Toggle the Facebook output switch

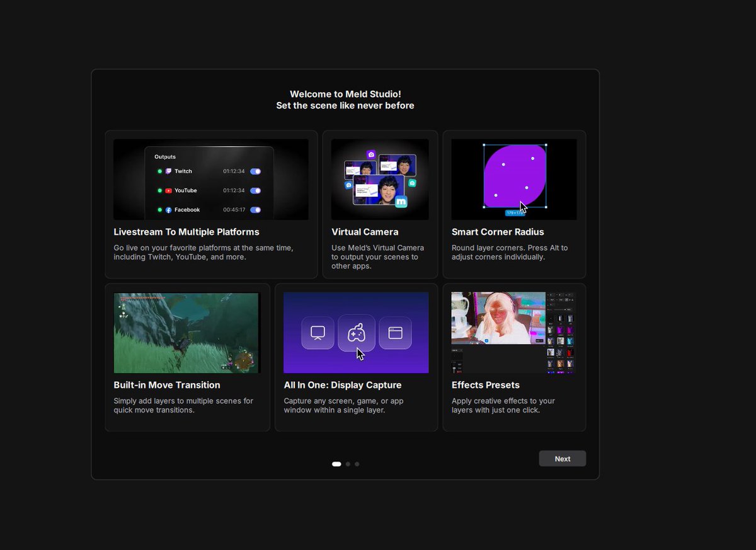[255, 210]
